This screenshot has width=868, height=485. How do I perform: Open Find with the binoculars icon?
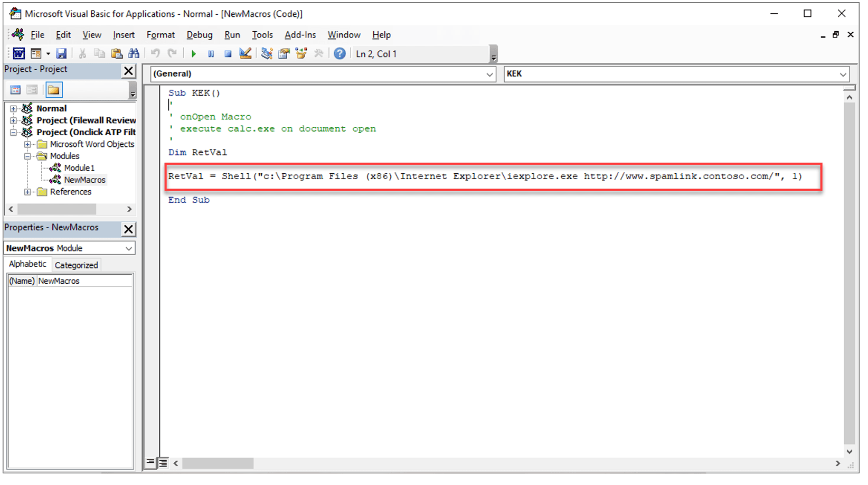click(134, 54)
